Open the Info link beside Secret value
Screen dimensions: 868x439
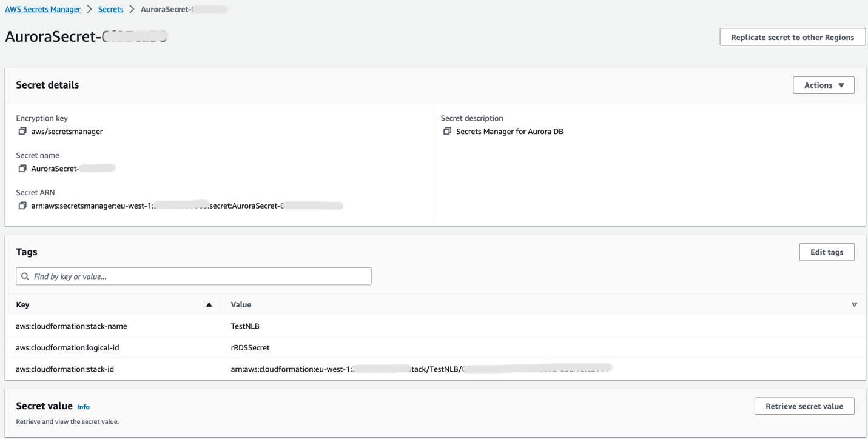click(83, 407)
